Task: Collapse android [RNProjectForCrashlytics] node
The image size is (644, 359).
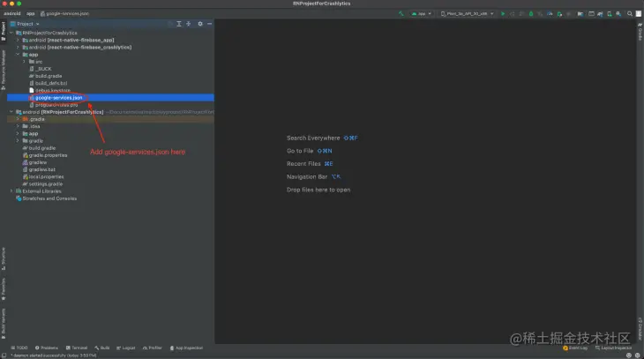Action: pyautogui.click(x=11, y=112)
